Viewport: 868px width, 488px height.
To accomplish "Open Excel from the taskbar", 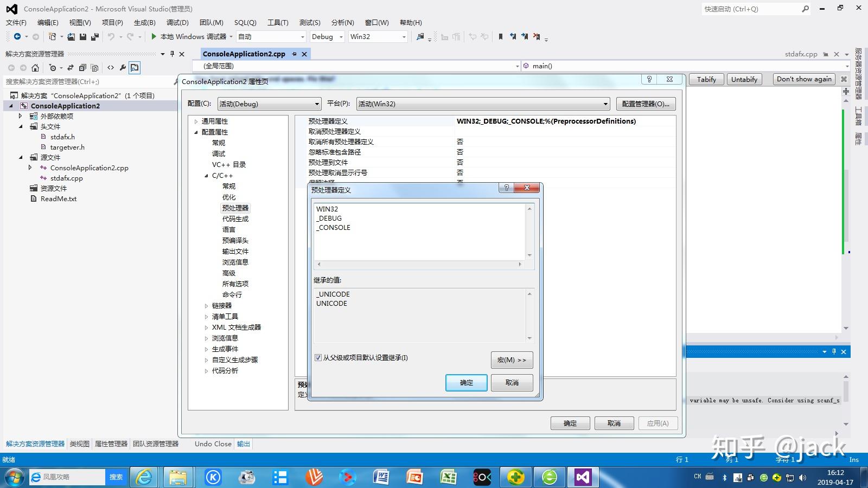I will tap(448, 477).
